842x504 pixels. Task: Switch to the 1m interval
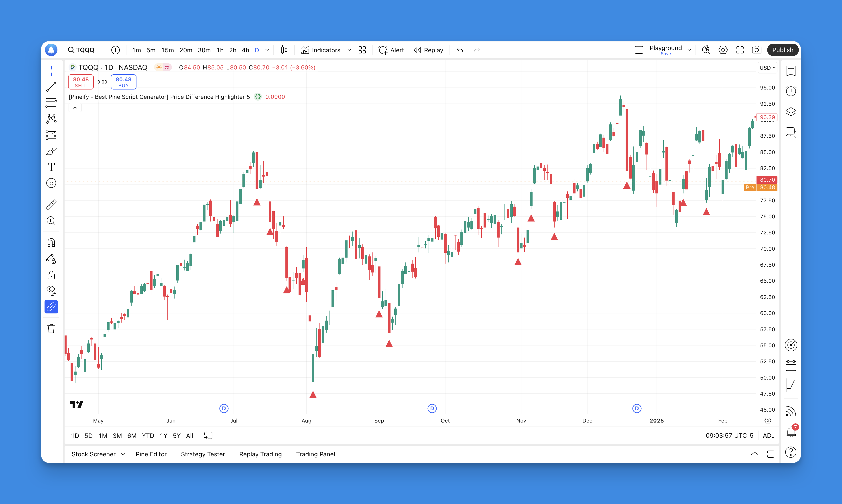point(136,50)
